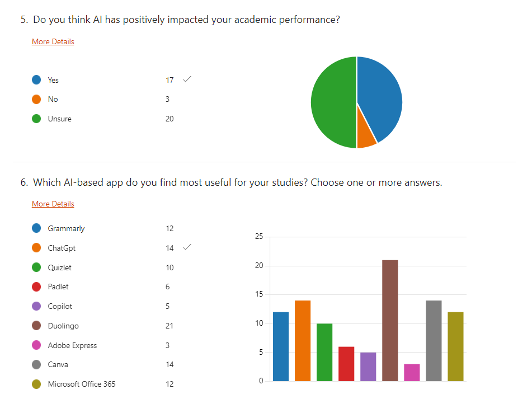Click the checkmark next to Yes count
532x399 pixels.
coord(187,80)
